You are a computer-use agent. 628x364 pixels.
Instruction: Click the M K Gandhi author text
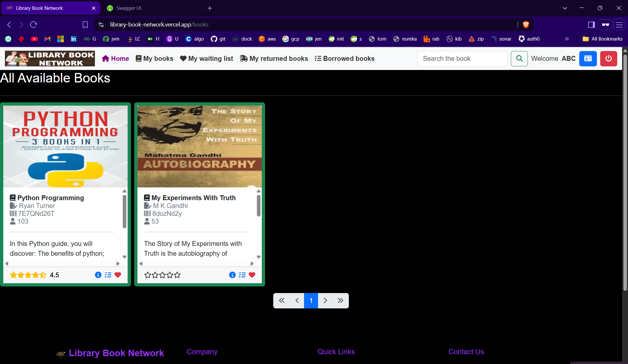coord(170,206)
